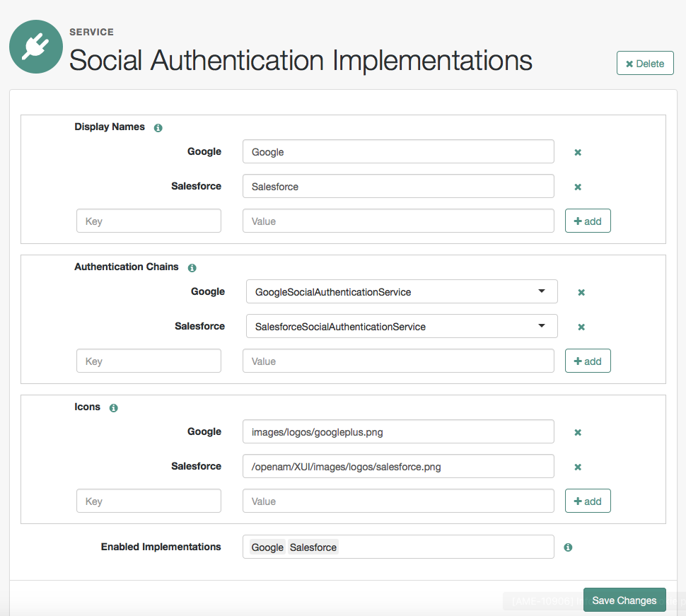Focus the Authentication Chains Key field

point(149,361)
